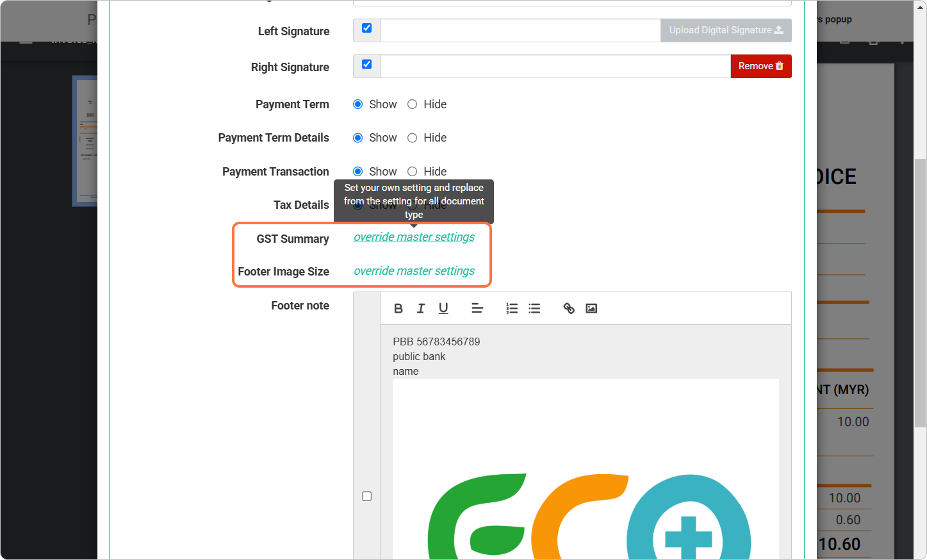Override master settings for Footer Image Size

pyautogui.click(x=414, y=271)
